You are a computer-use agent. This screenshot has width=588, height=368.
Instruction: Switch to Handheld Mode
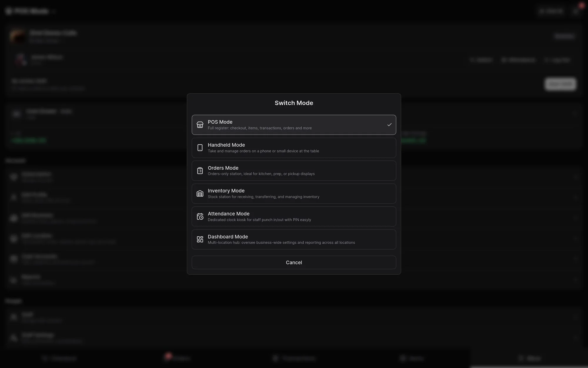tap(294, 148)
